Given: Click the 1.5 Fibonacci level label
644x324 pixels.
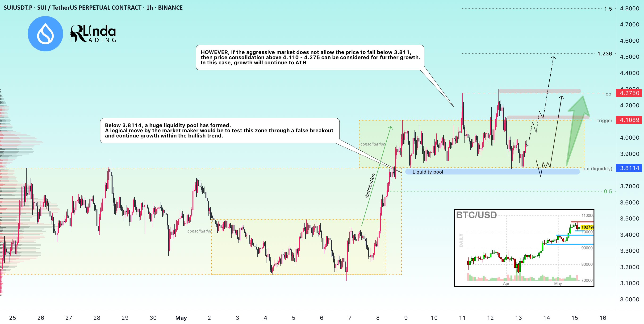Looking at the screenshot, I should pos(608,9).
